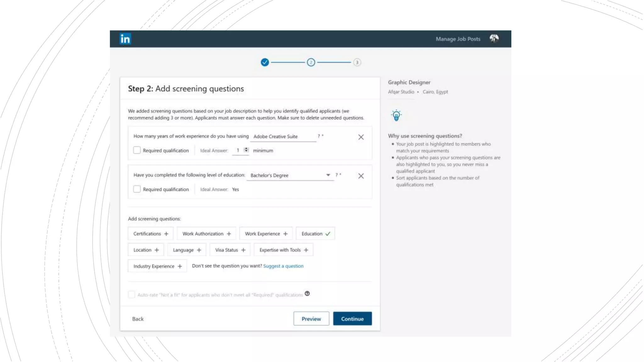Toggle the Auto-rate Not a fit checkbox
This screenshot has width=644, height=362.
pyautogui.click(x=131, y=294)
